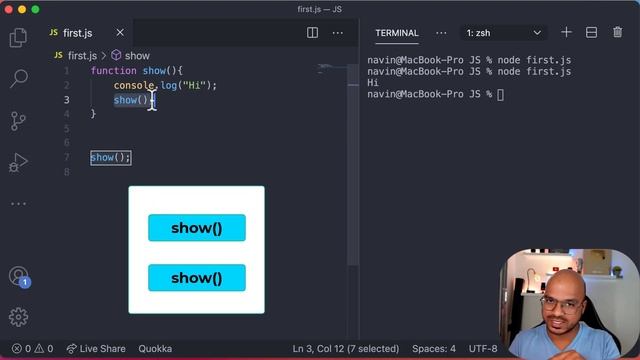Click Ln 3, Col 12 position indicator

(x=346, y=349)
